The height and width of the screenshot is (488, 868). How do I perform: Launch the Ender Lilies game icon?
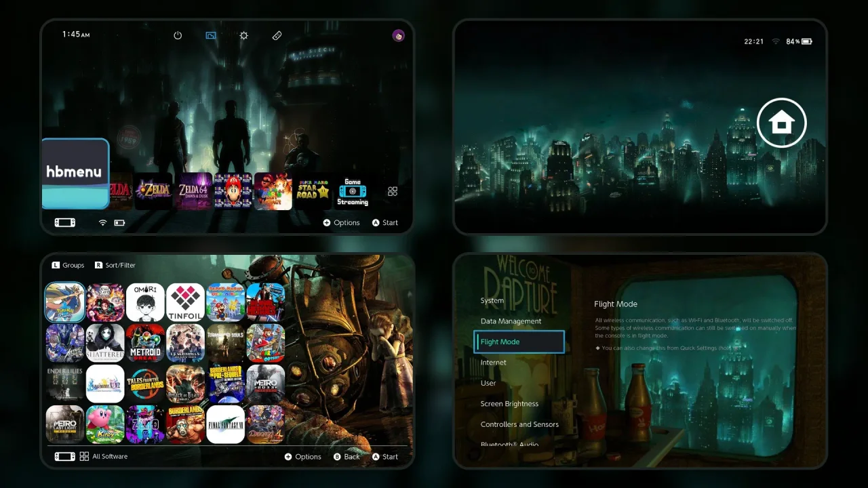point(65,384)
